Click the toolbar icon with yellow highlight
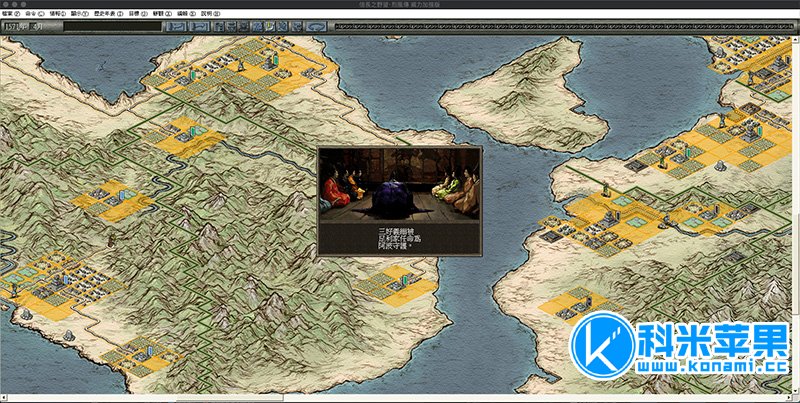800x403 pixels. pos(270,27)
